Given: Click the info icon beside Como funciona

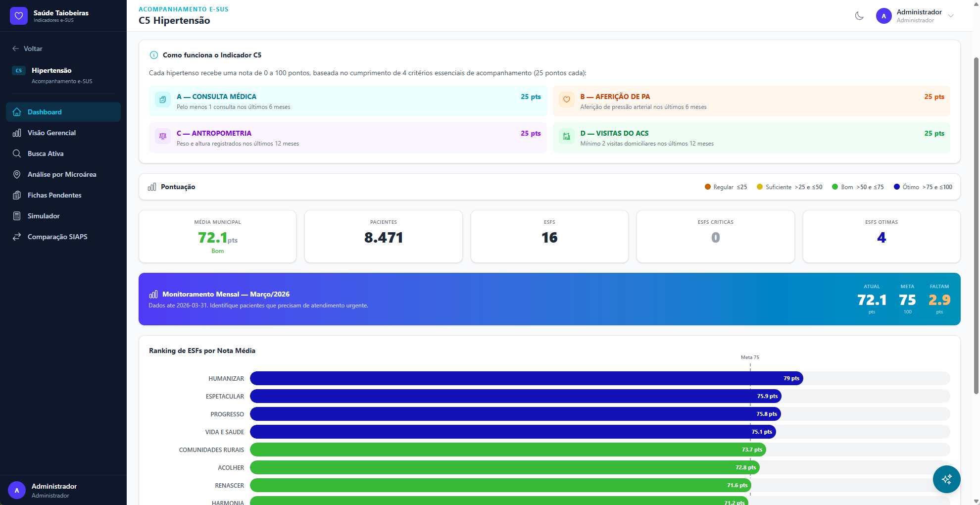Looking at the screenshot, I should (154, 55).
